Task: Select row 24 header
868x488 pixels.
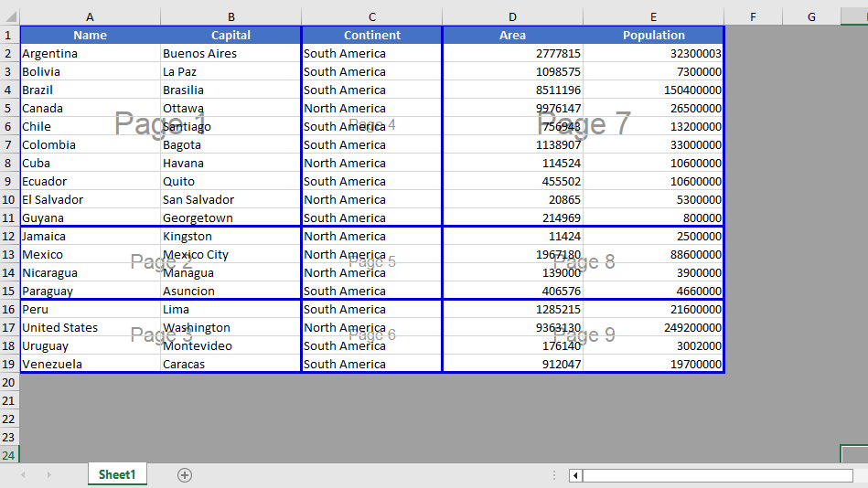Action: (9, 455)
